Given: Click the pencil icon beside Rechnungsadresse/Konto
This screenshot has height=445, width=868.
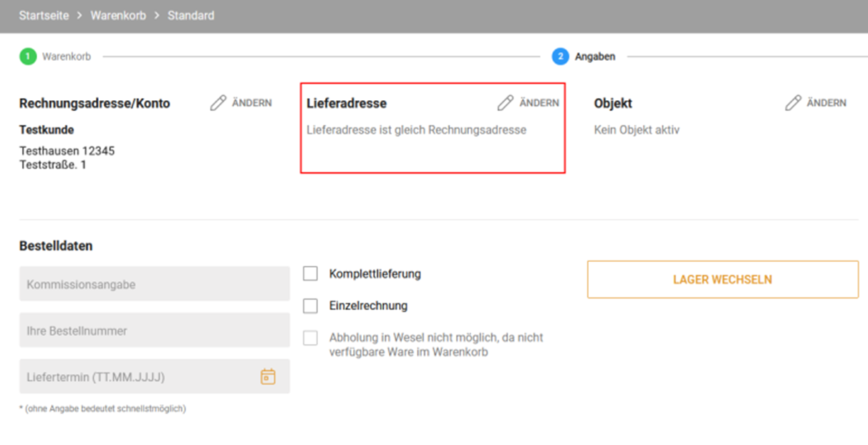Looking at the screenshot, I should [218, 103].
